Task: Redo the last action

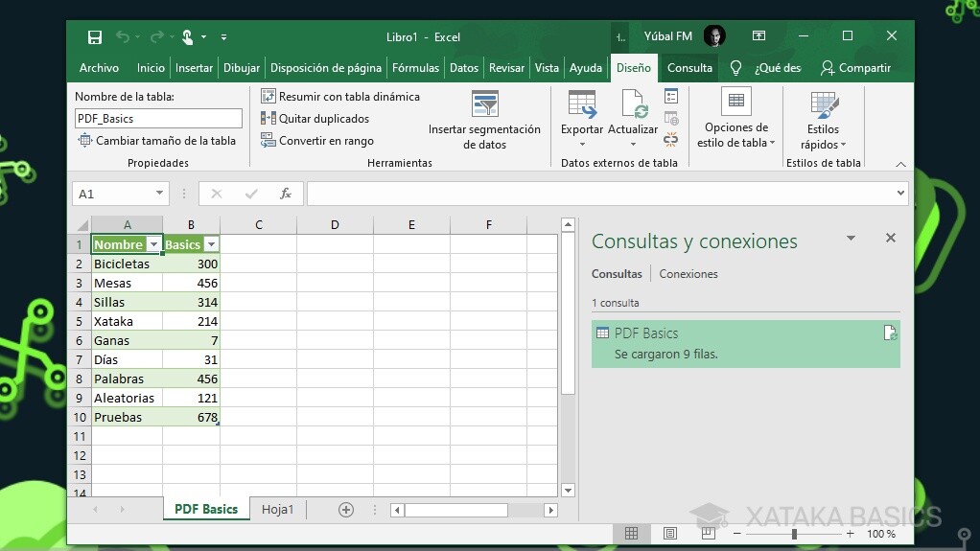Action: [156, 36]
